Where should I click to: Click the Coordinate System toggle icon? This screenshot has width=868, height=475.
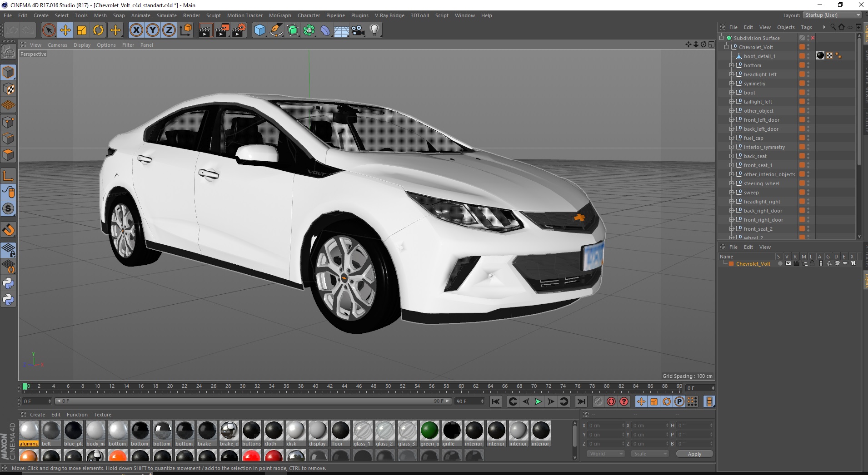185,30
